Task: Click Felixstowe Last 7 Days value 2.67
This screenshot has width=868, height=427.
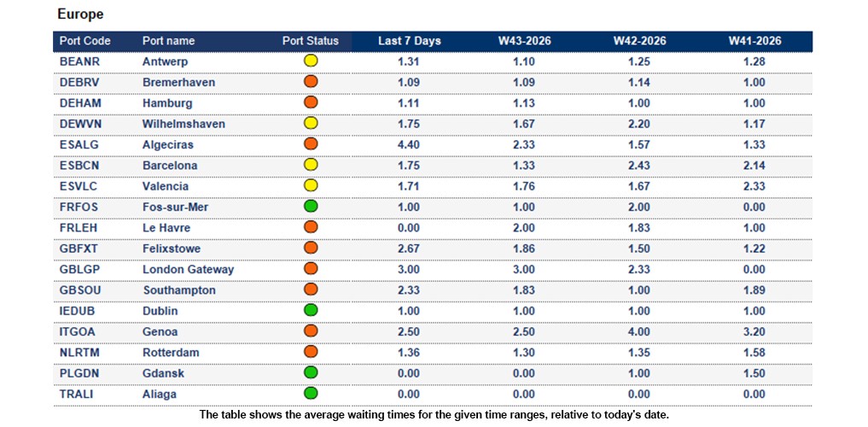Action: [409, 249]
